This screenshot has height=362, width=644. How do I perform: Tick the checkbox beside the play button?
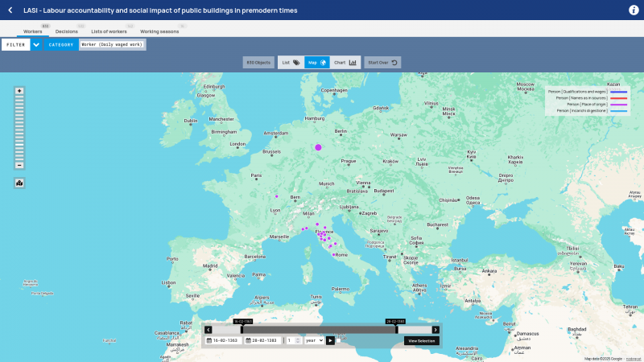tap(338, 340)
